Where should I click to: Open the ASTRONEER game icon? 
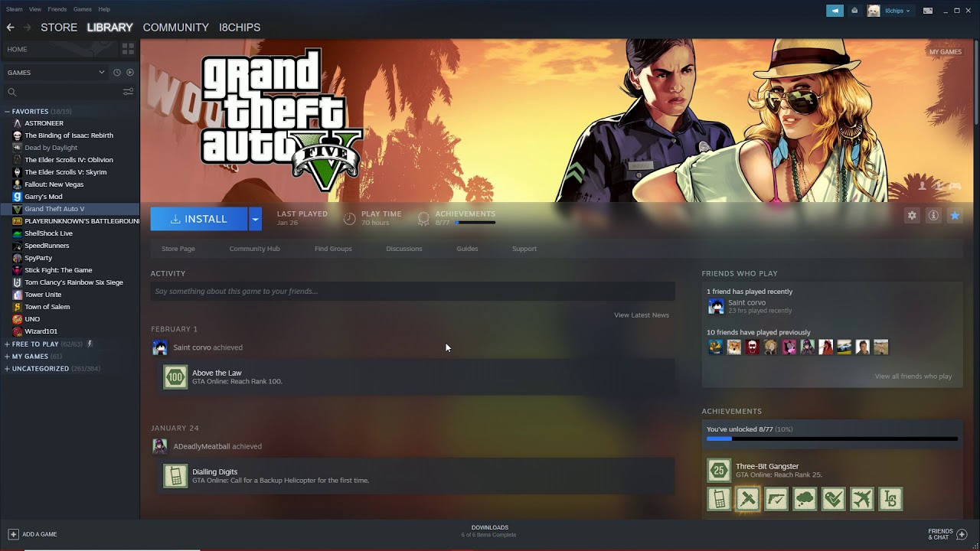17,123
